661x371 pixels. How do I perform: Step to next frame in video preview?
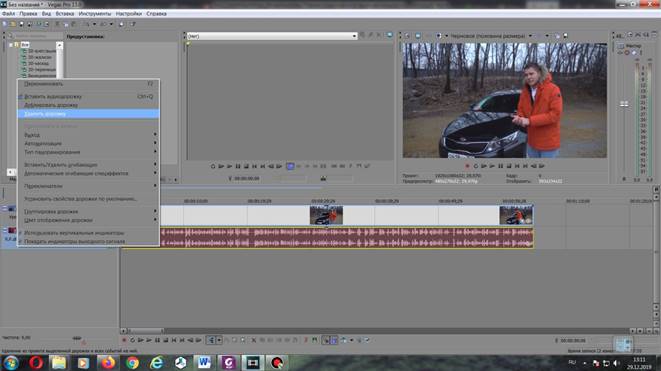(x=542, y=166)
